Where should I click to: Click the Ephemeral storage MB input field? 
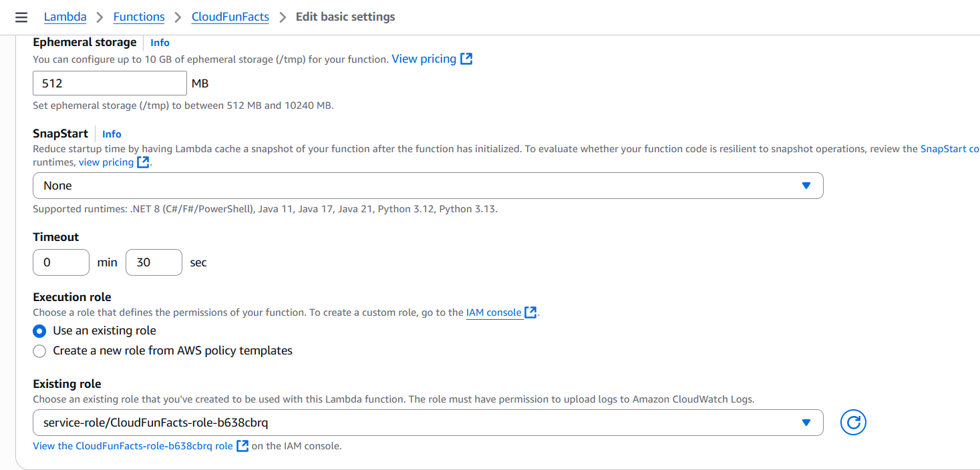pos(110,83)
